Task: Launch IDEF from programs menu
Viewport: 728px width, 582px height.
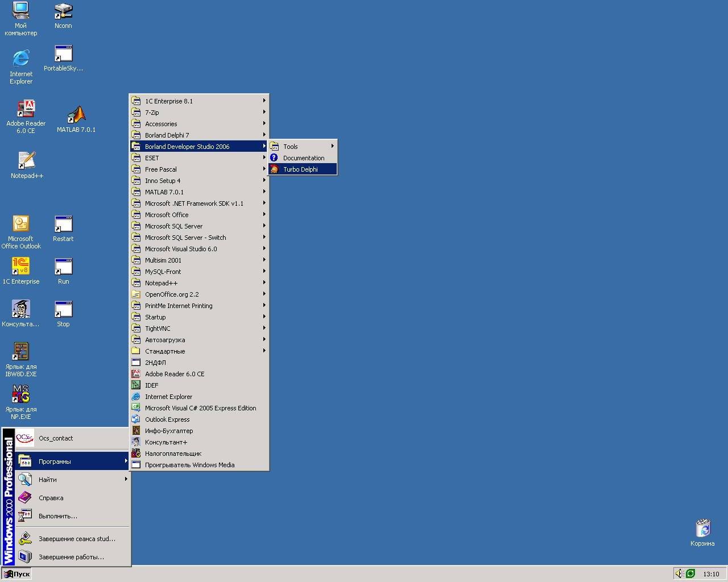Action: pyautogui.click(x=199, y=385)
